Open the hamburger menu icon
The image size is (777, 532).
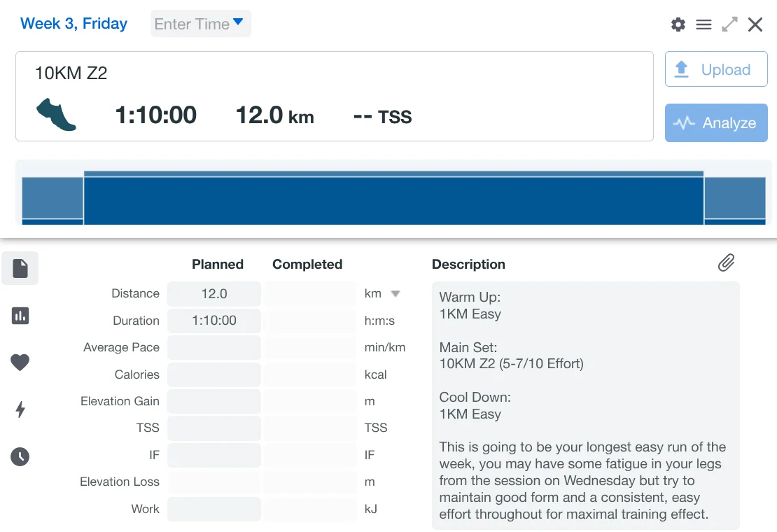tap(703, 24)
